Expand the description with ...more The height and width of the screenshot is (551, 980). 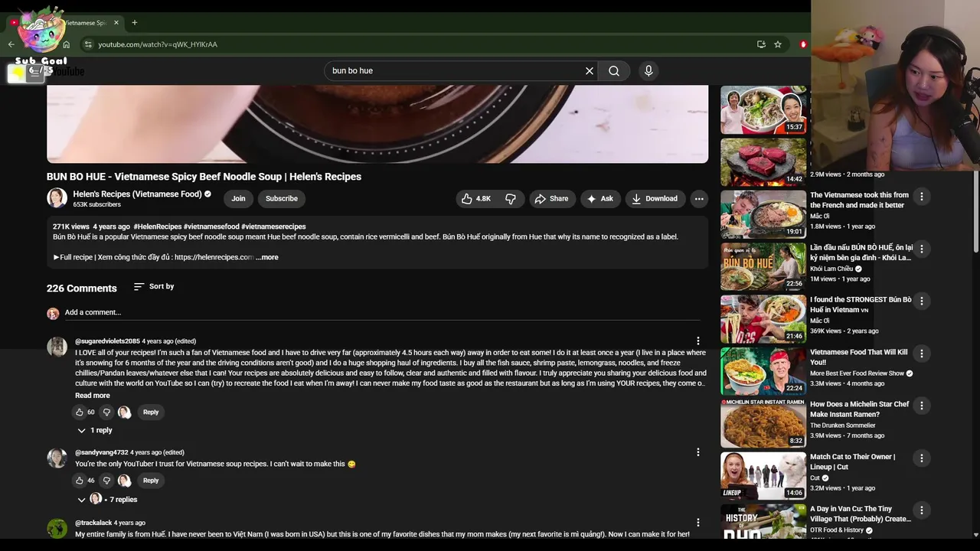(x=267, y=257)
